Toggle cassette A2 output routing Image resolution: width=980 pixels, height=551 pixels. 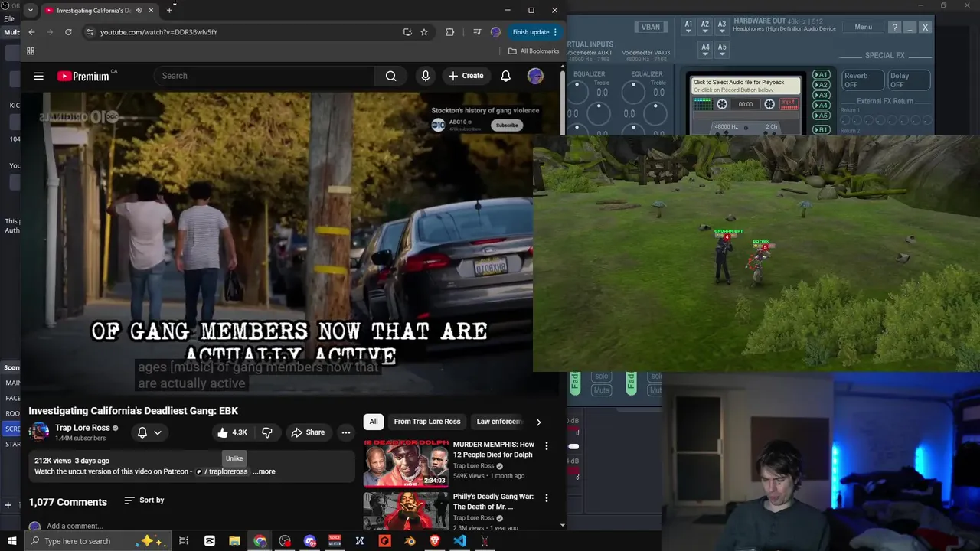coord(821,85)
